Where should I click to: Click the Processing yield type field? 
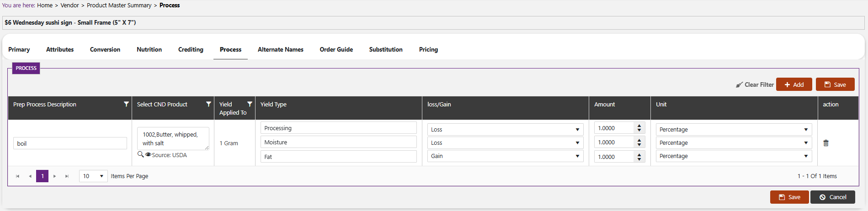click(339, 128)
